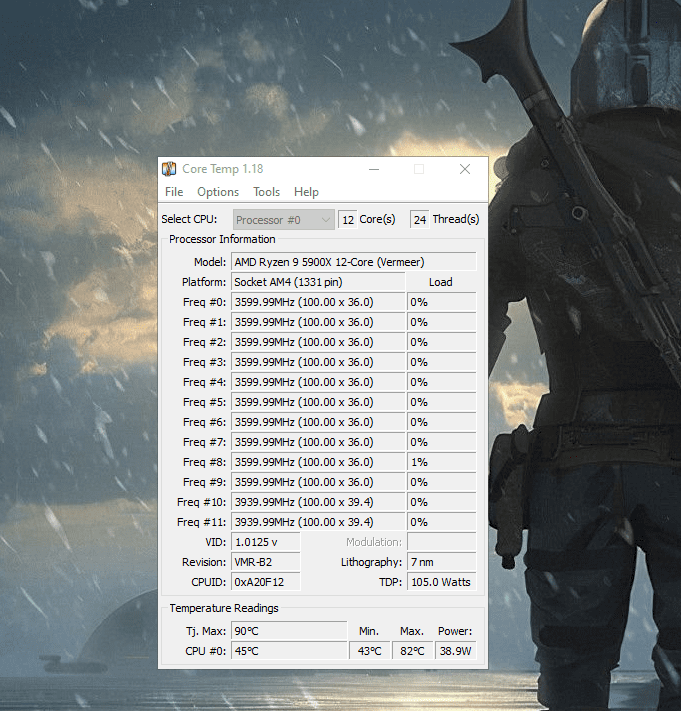Click the Freq #11 value 3939.99MHz

point(318,521)
